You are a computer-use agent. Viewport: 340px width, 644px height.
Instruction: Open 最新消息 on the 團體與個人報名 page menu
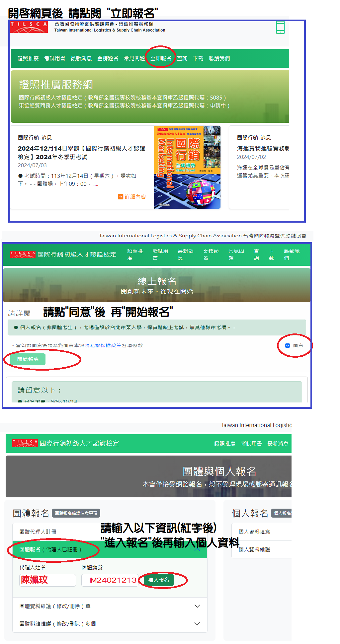(278, 444)
